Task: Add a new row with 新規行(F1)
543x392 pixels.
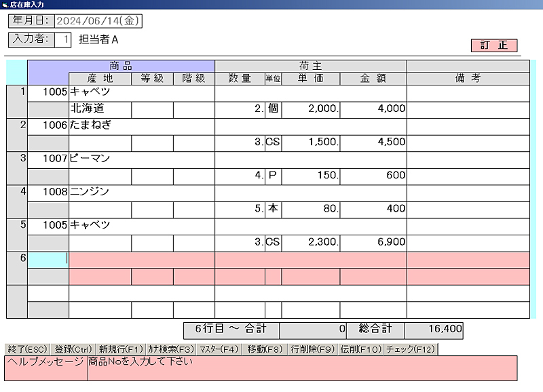Action: [119, 349]
